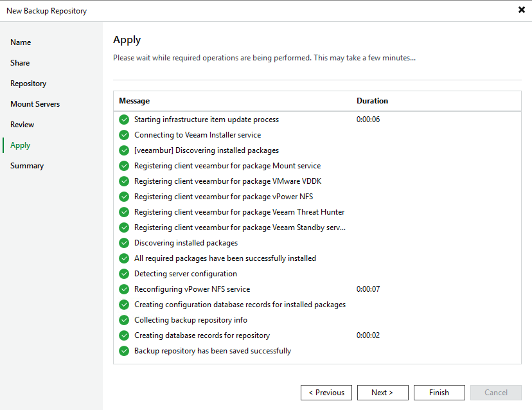Select row 'Registering client veeambur for package vPower NFS'
Screen dimensions: 532x410
pos(317,197)
